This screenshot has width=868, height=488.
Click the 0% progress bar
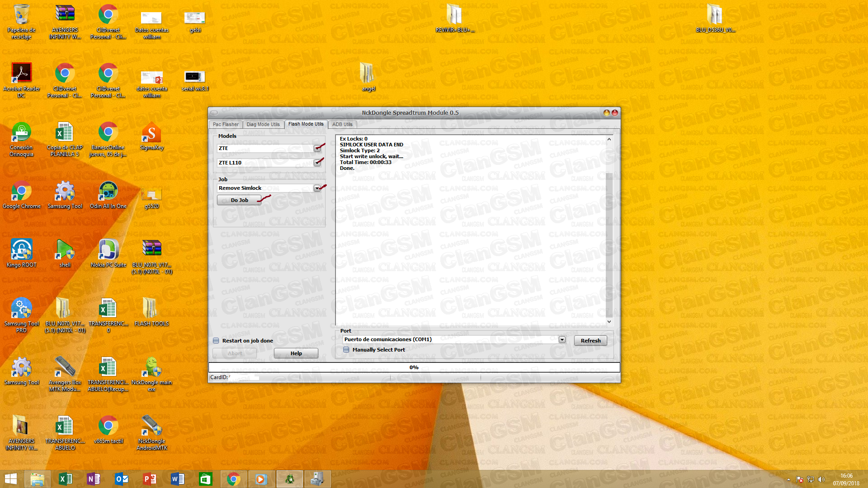click(414, 367)
